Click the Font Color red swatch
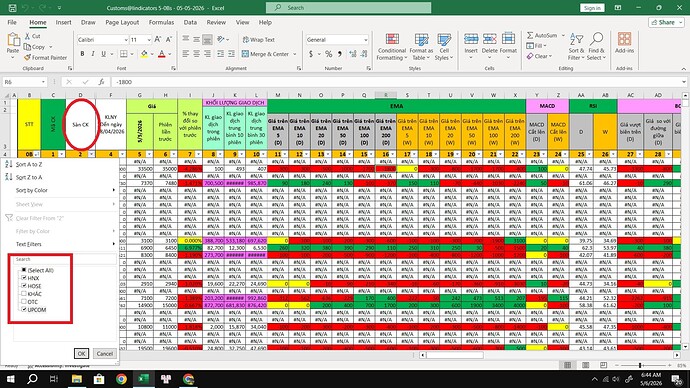 [x=161, y=54]
